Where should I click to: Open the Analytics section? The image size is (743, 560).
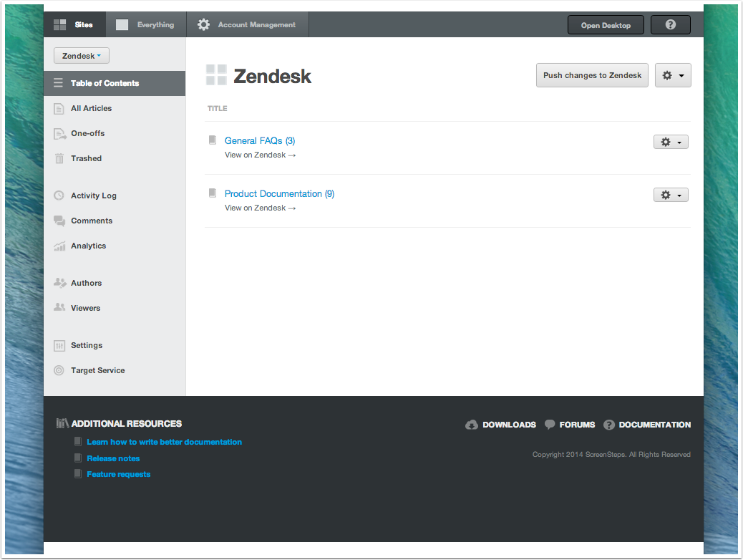[x=89, y=246]
